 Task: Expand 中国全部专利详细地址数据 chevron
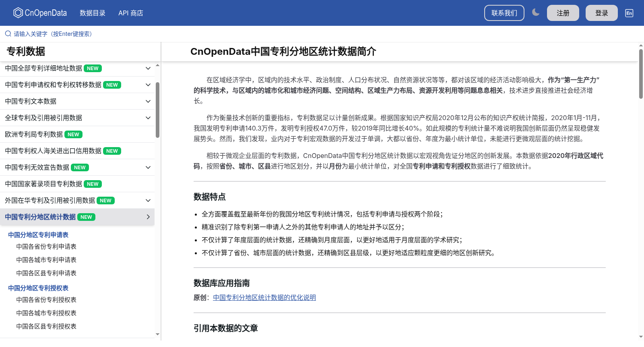(x=148, y=69)
